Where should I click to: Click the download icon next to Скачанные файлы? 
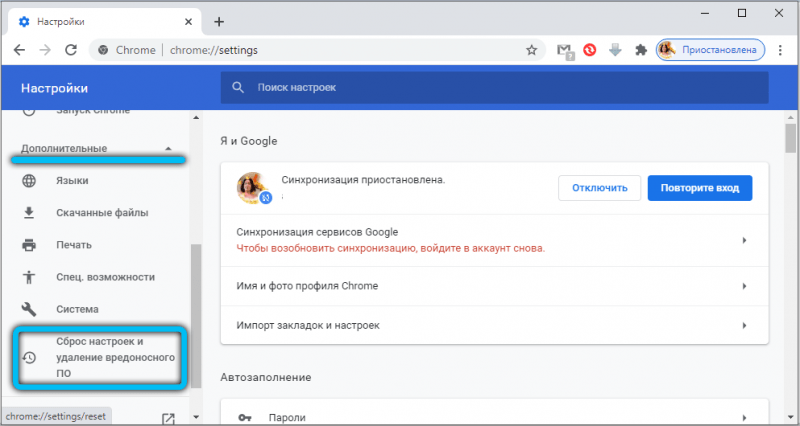[29, 213]
